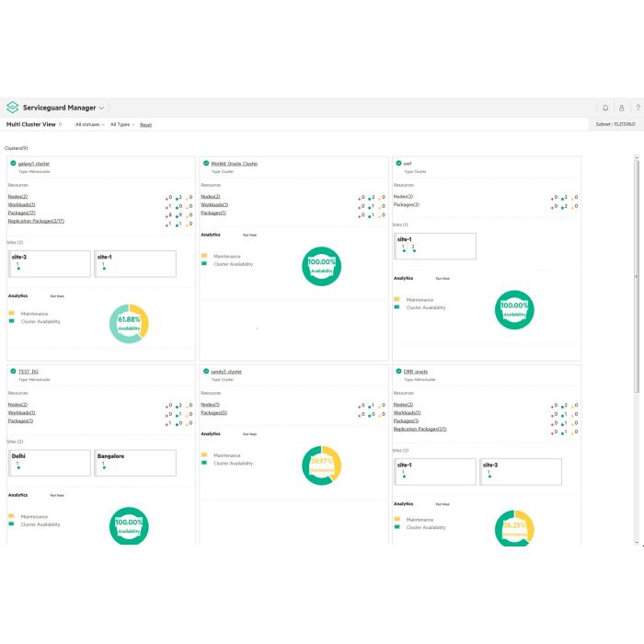
Task: Open the galaxy1 cluster link
Action: [x=34, y=164]
